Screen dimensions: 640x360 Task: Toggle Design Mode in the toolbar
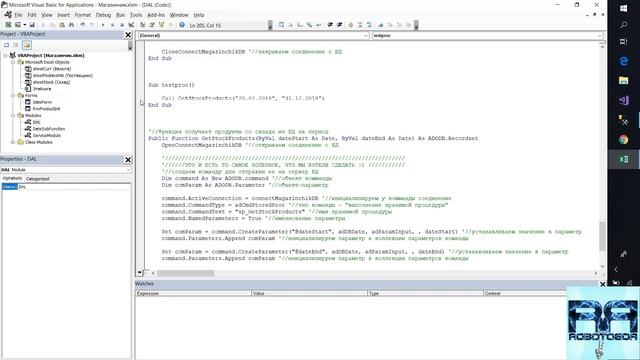[x=131, y=25]
